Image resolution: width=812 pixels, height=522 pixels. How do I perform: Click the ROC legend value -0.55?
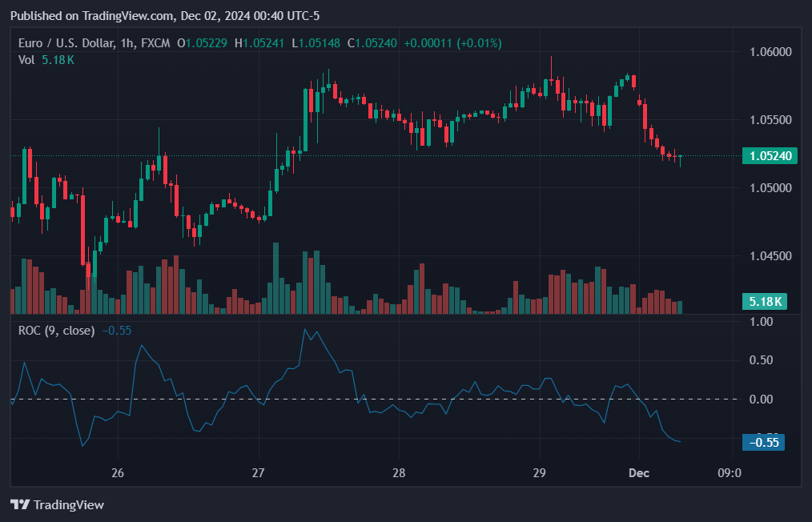click(117, 331)
